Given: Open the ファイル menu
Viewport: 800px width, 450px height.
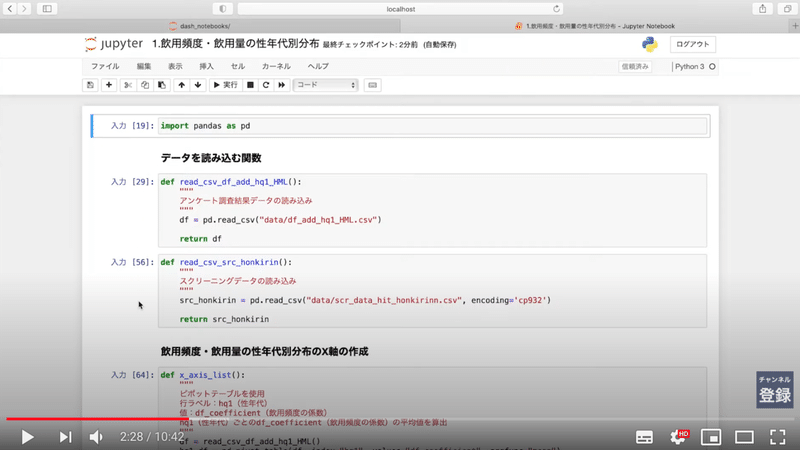Looking at the screenshot, I should coord(105,66).
